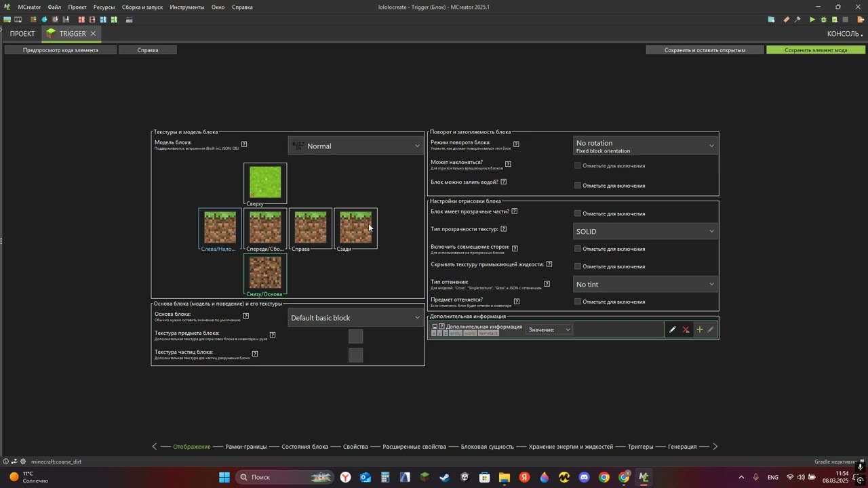
Task: Open help icon next to Основа блока
Action: coord(245,315)
